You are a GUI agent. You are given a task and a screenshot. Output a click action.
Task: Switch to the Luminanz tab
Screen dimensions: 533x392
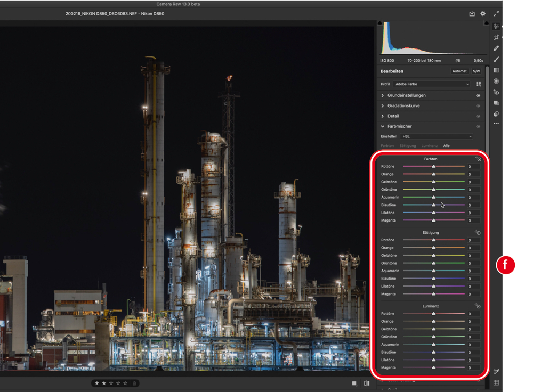click(x=429, y=146)
